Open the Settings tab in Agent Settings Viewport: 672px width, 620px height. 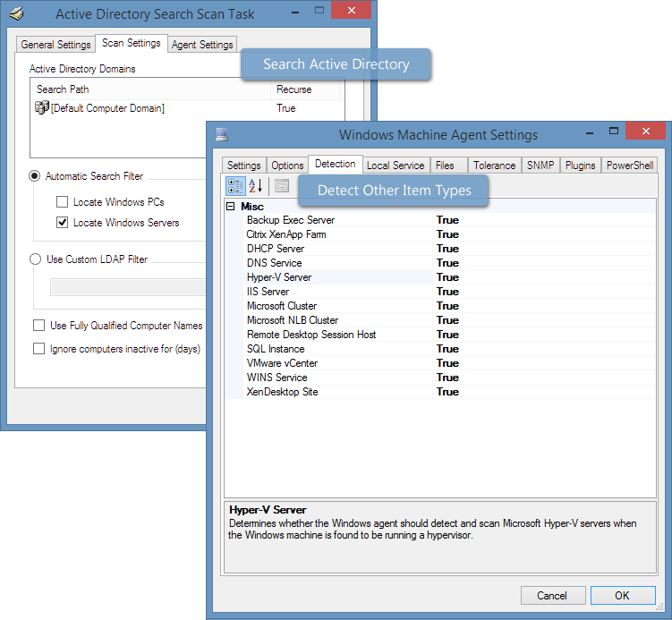pos(244,166)
